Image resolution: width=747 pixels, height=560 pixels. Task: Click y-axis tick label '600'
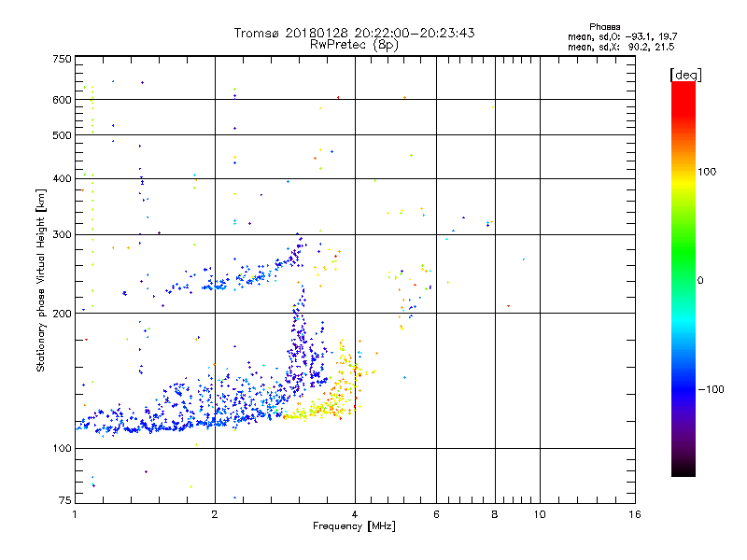62,100
